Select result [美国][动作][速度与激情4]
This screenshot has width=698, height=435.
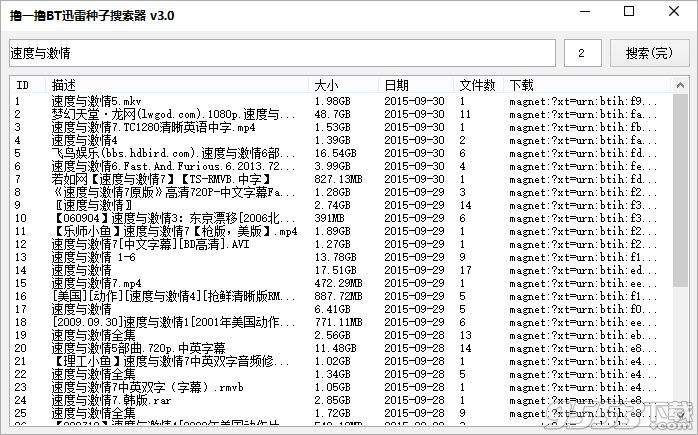(173, 296)
